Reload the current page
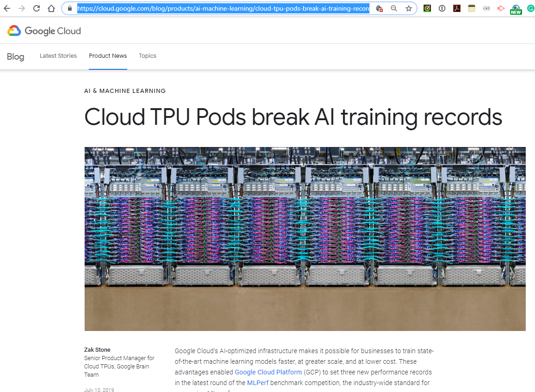 point(37,8)
